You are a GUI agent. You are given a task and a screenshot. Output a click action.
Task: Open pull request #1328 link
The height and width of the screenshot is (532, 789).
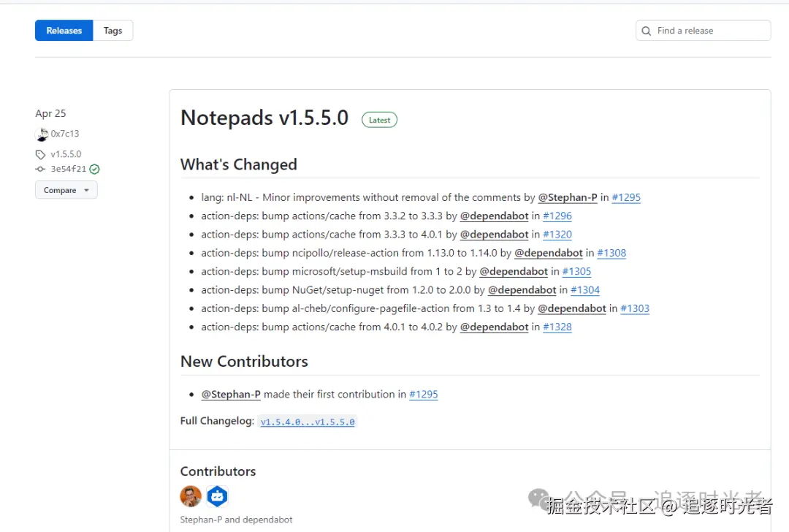pyautogui.click(x=557, y=327)
